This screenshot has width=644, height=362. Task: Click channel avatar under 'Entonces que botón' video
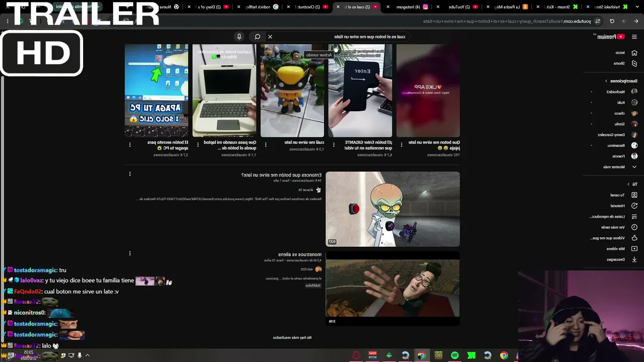tap(318, 190)
